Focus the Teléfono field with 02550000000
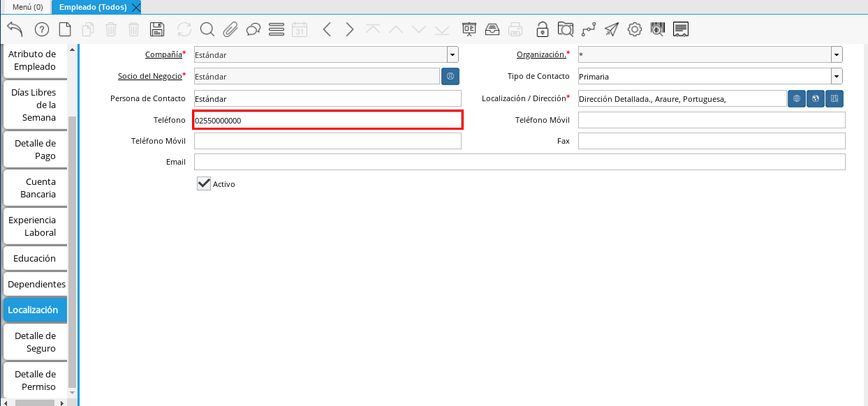Screen dimensions: 868x406 tap(328, 120)
